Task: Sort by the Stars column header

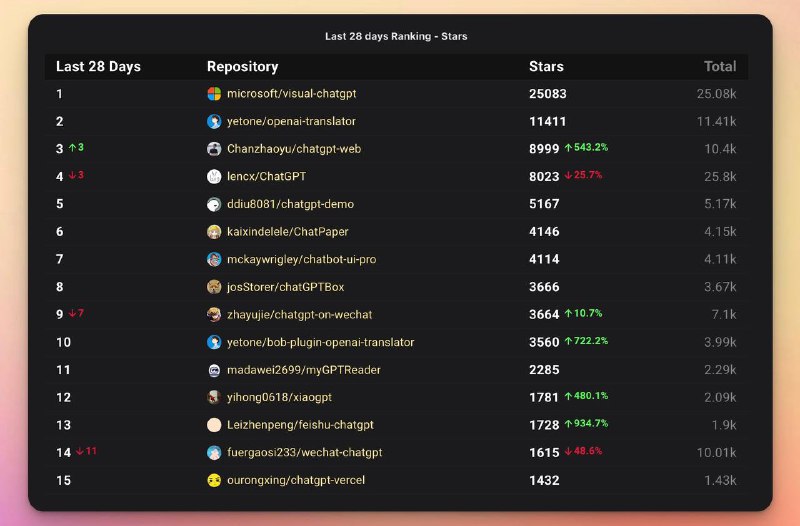Action: pyautogui.click(x=546, y=67)
